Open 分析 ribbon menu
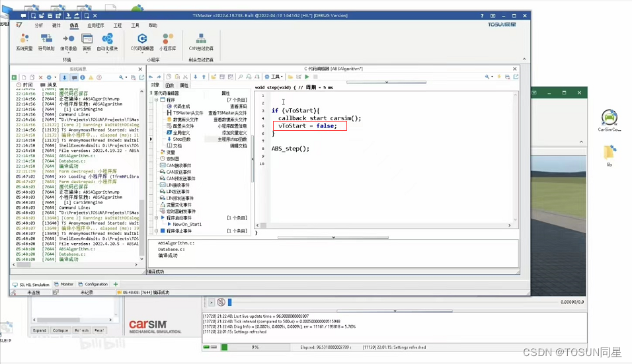 pos(39,25)
